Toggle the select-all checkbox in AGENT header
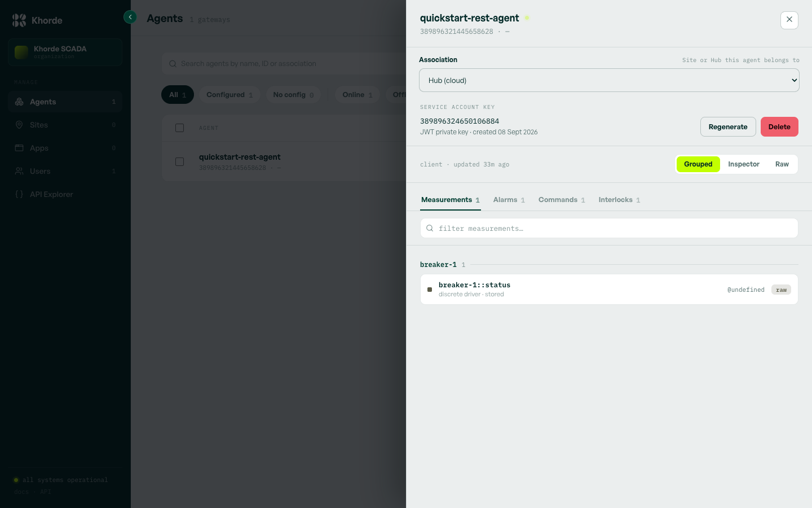Viewport: 812px width, 508px height. (x=180, y=128)
